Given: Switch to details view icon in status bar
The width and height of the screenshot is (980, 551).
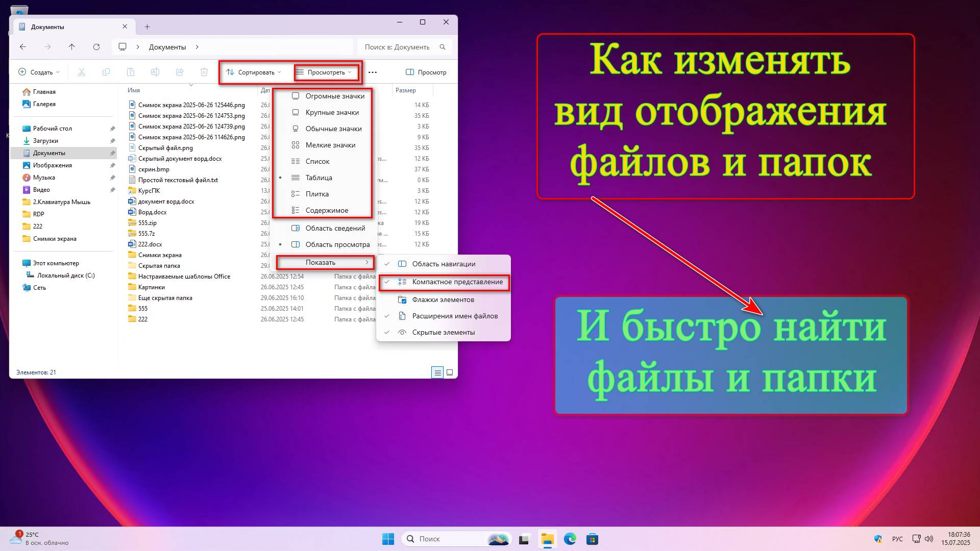Looking at the screenshot, I should pos(437,372).
